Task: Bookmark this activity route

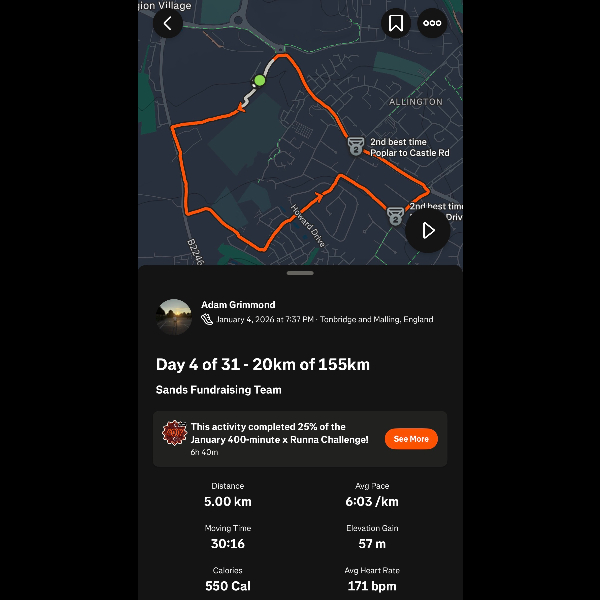Action: point(396,23)
